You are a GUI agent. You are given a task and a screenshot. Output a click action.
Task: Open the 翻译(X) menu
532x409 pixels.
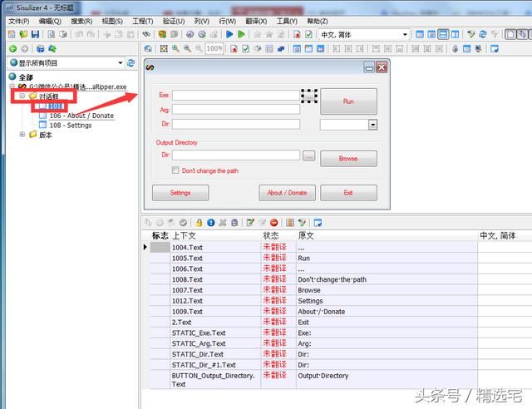click(256, 22)
